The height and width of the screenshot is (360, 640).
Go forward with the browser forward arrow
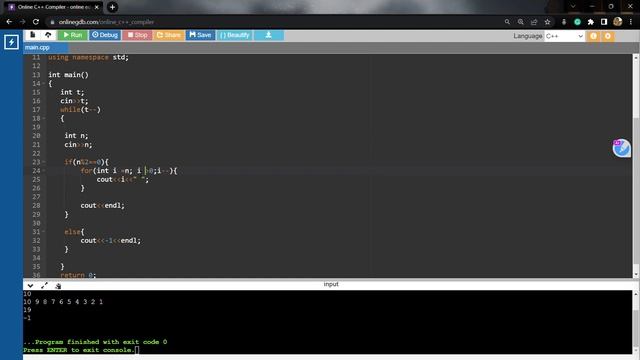[22, 22]
